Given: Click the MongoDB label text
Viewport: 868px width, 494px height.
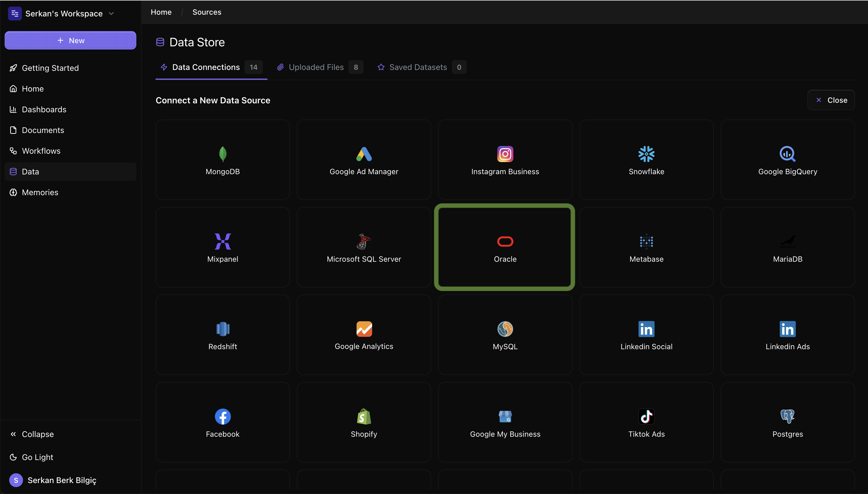Looking at the screenshot, I should (x=223, y=171).
